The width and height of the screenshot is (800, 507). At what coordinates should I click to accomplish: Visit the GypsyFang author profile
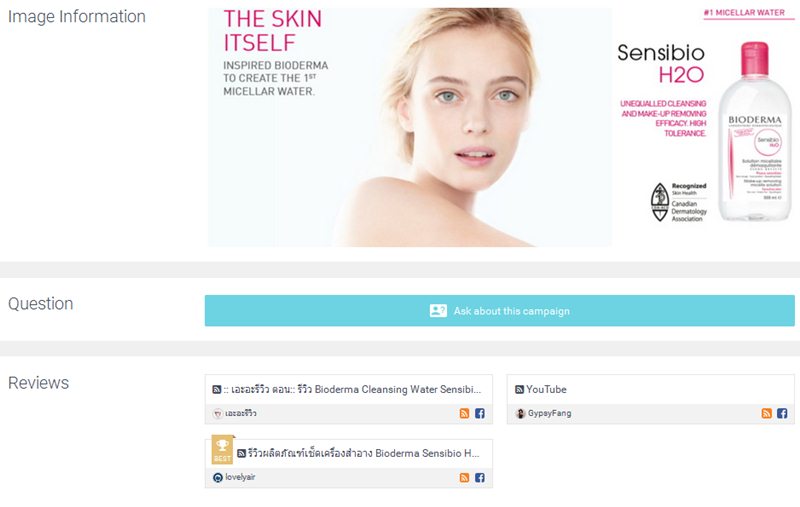549,414
